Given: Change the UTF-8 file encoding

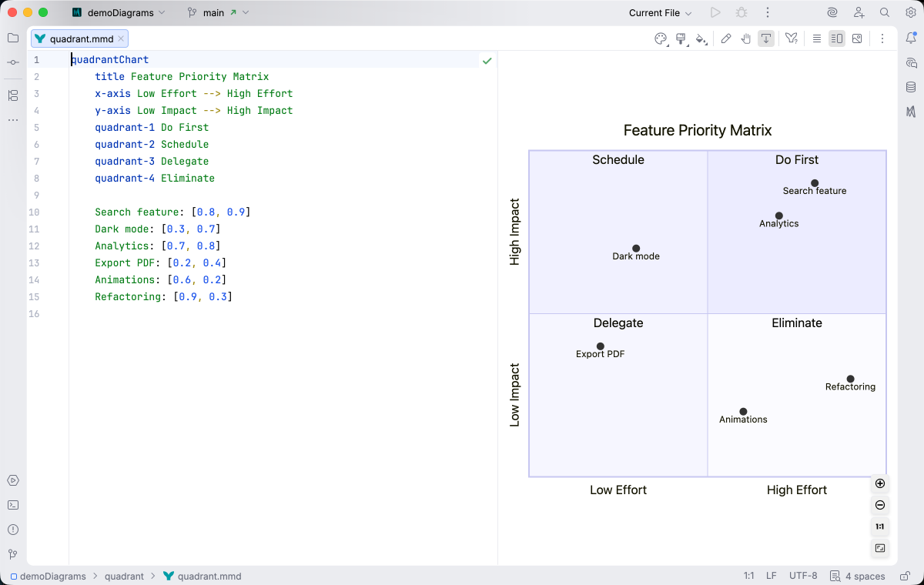Looking at the screenshot, I should 803,576.
